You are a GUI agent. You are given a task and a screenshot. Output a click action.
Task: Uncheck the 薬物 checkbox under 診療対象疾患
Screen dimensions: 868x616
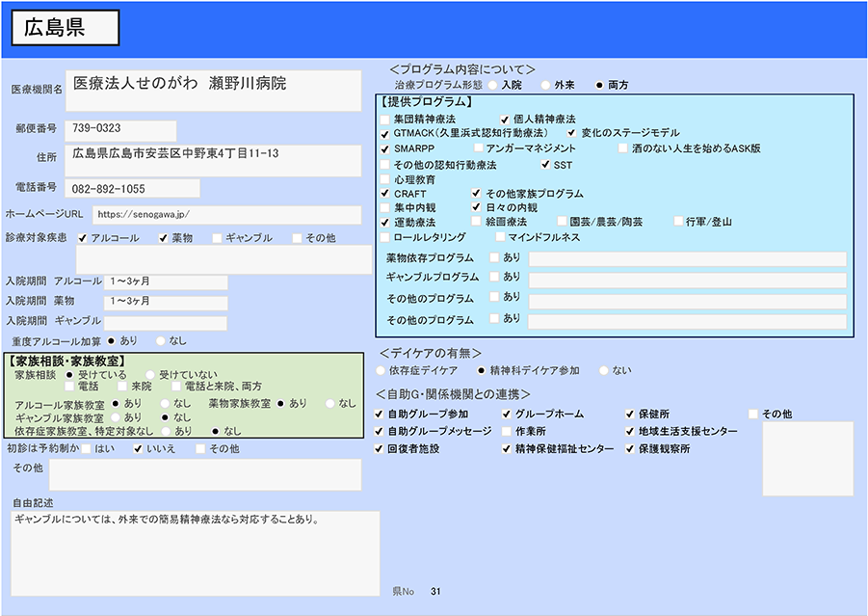click(x=164, y=238)
